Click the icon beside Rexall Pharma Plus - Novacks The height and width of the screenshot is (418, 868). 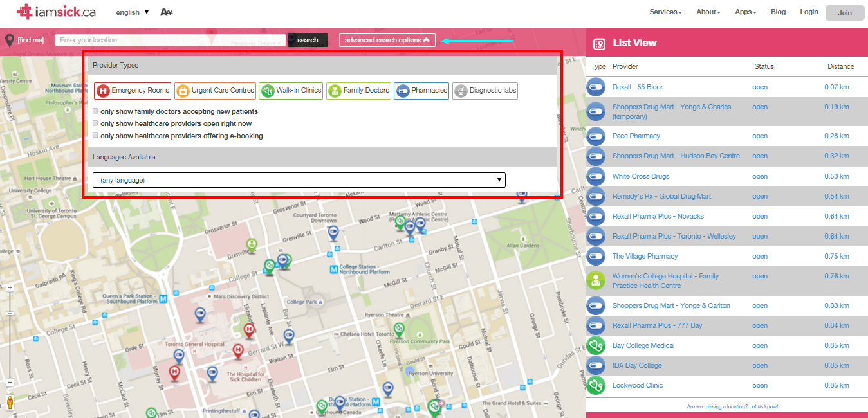pos(596,216)
